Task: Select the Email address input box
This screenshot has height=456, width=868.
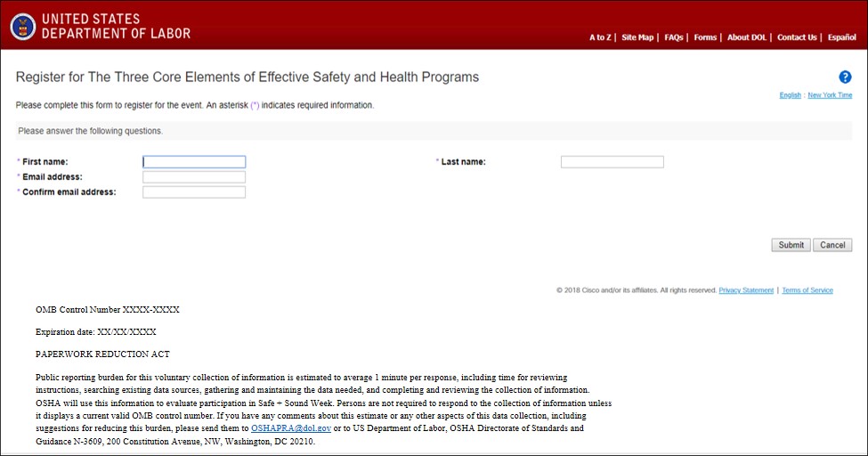Action: coord(194,177)
